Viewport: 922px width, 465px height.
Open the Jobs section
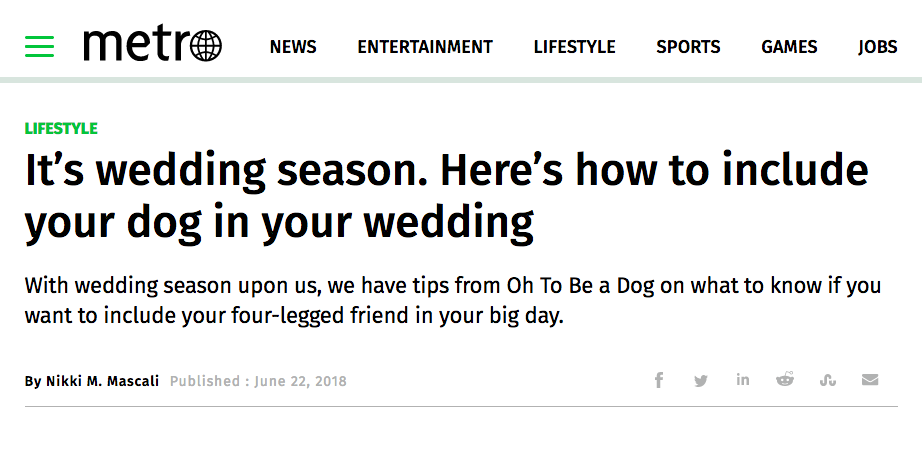click(877, 47)
